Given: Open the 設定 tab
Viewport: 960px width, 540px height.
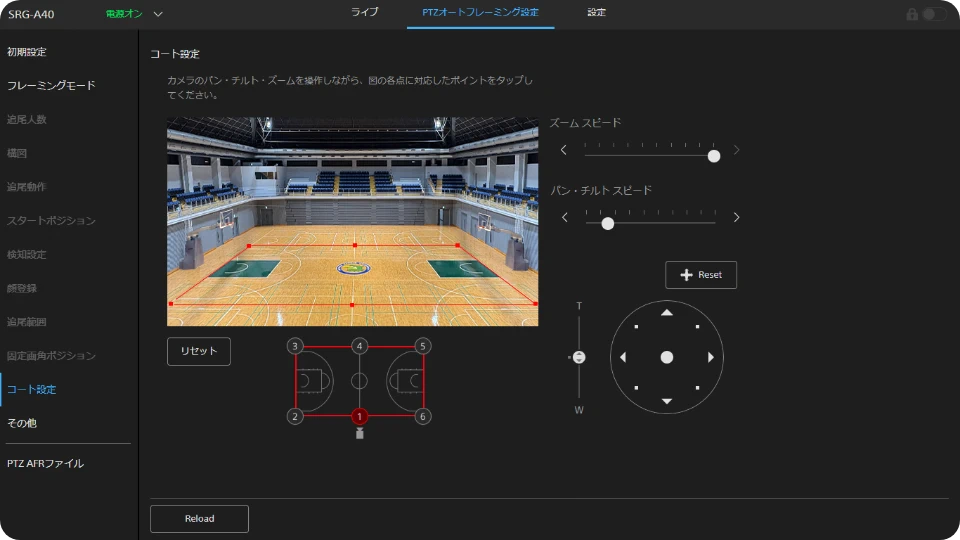Looking at the screenshot, I should click(596, 13).
